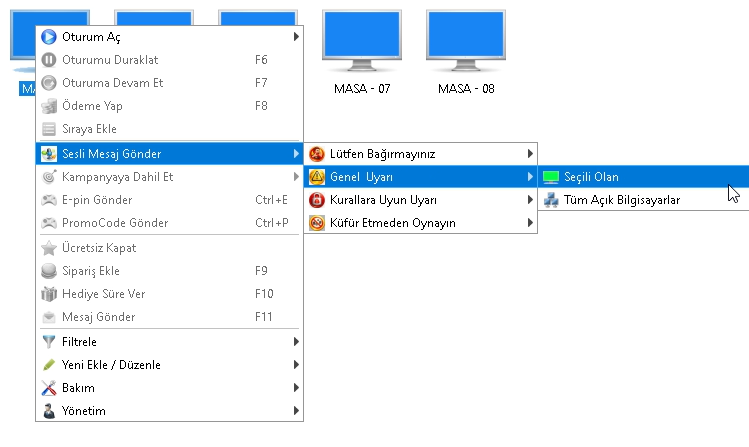Click the warning triangle icon for Genel Uyarı

pyautogui.click(x=317, y=177)
